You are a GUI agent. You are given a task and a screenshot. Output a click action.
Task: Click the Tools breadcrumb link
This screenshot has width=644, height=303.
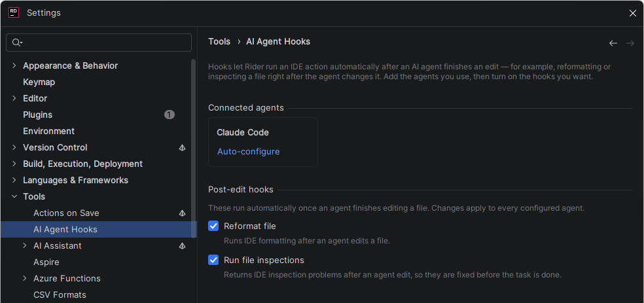[219, 41]
